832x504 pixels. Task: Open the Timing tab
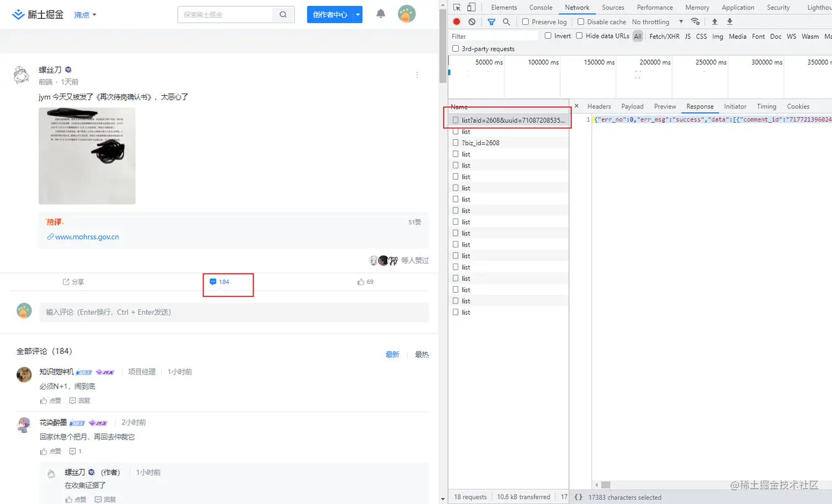tap(767, 106)
